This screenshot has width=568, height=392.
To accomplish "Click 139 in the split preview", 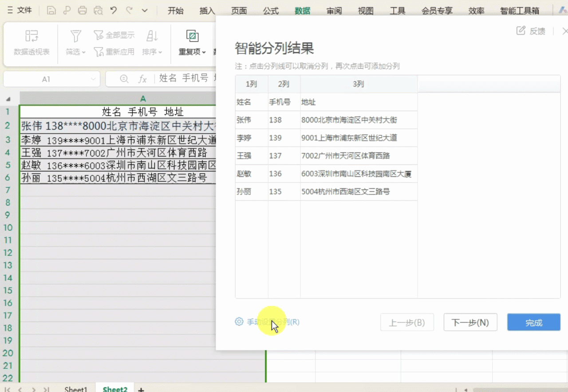I will pyautogui.click(x=275, y=138).
